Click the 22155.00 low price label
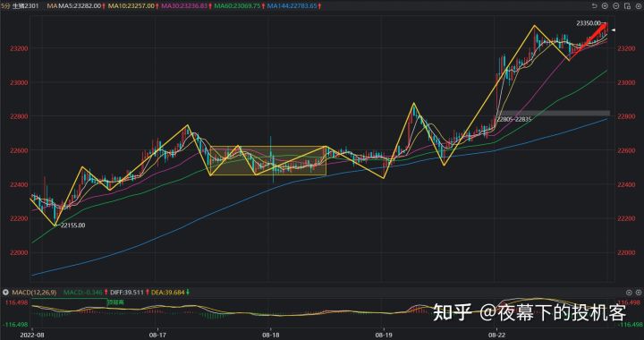This screenshot has height=340, width=644. pos(72,225)
